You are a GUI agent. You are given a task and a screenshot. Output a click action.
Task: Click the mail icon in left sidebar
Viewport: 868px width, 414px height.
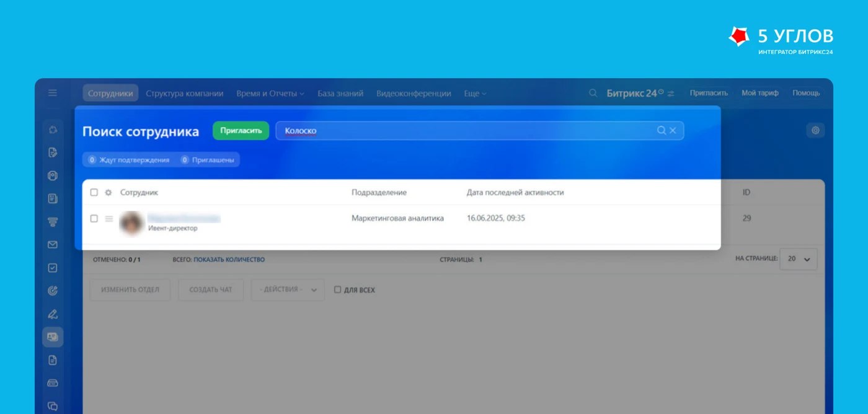pyautogui.click(x=53, y=245)
